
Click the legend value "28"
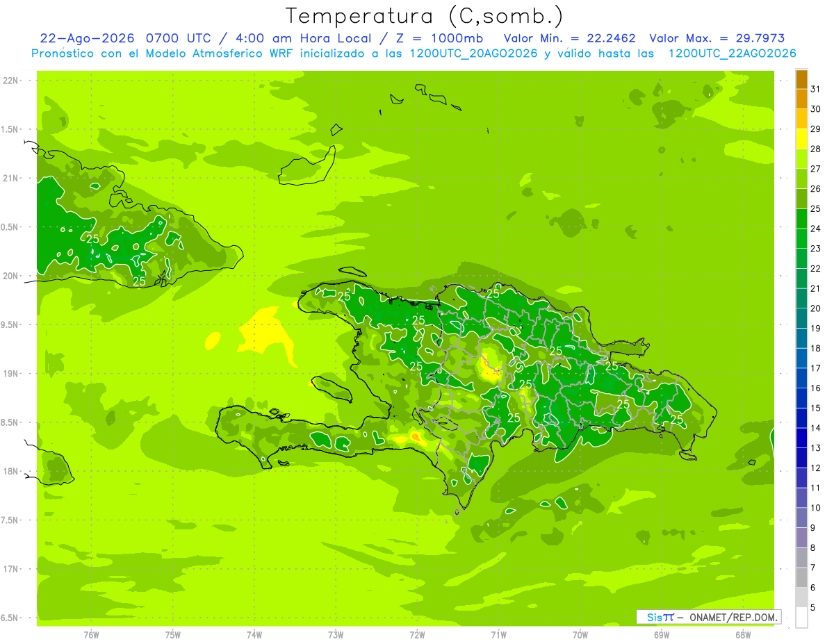(815, 149)
